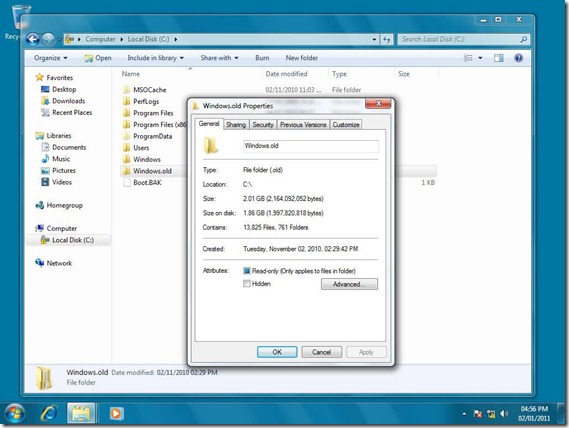Click New folder in toolbar
Image resolution: width=569 pixels, height=428 pixels.
pyautogui.click(x=302, y=58)
